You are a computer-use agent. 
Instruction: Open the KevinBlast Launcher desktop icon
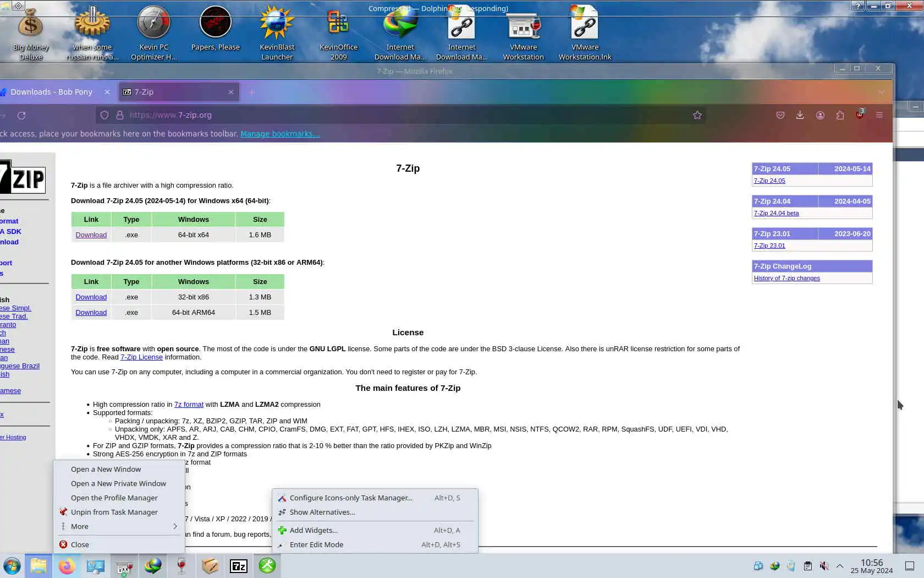[x=277, y=34]
